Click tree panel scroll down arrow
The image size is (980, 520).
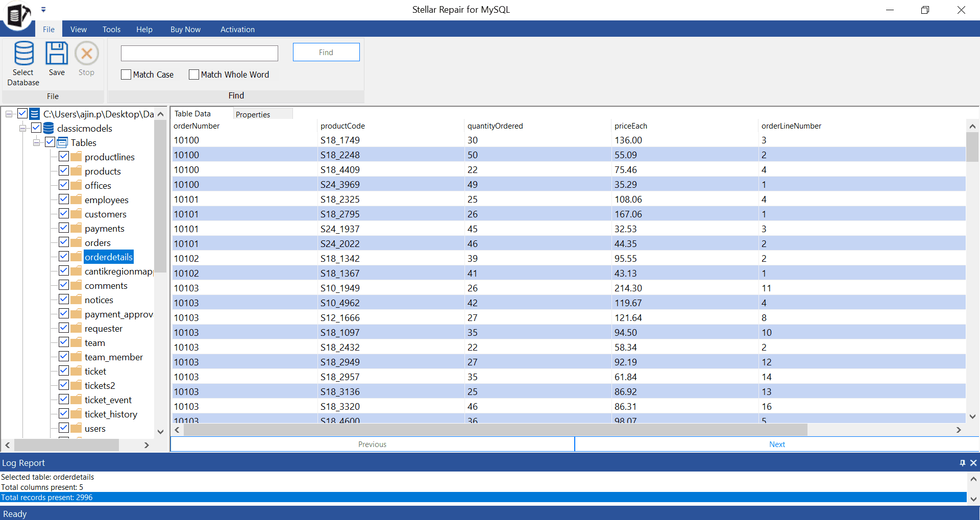pyautogui.click(x=161, y=432)
